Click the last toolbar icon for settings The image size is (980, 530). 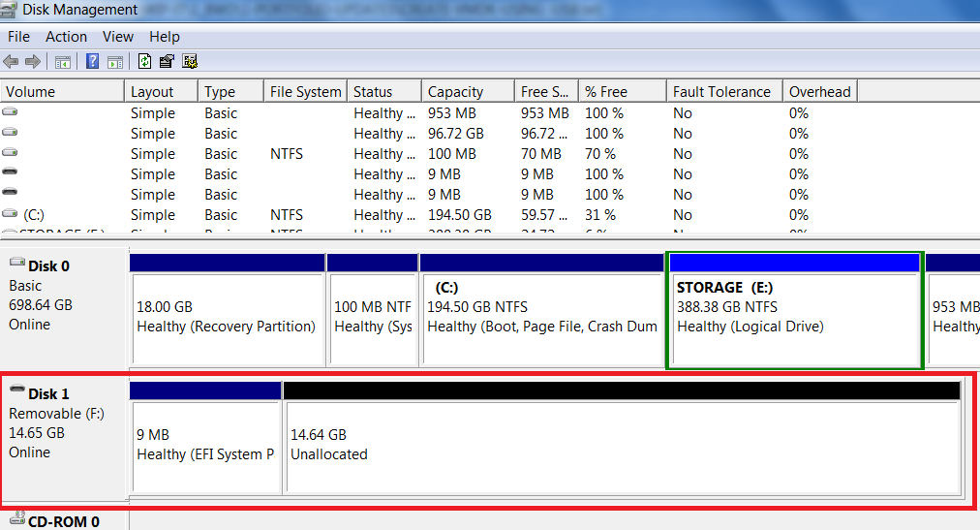click(x=190, y=62)
